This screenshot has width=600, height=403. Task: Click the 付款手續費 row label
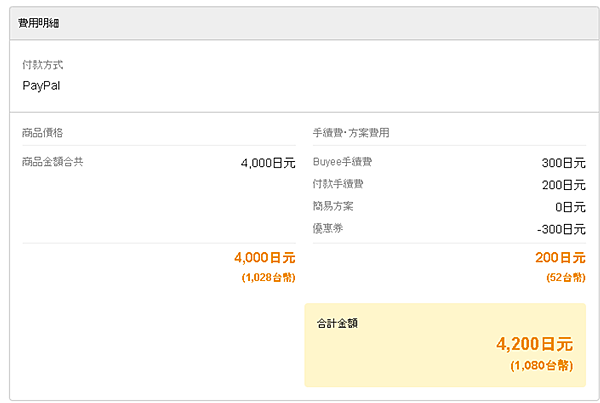[338, 184]
